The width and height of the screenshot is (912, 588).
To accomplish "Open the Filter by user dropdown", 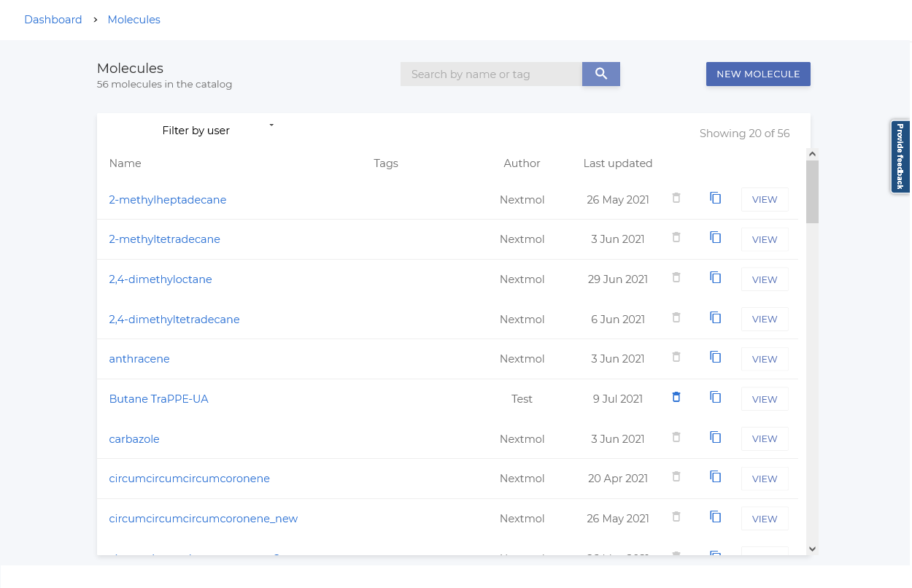I will pyautogui.click(x=217, y=130).
